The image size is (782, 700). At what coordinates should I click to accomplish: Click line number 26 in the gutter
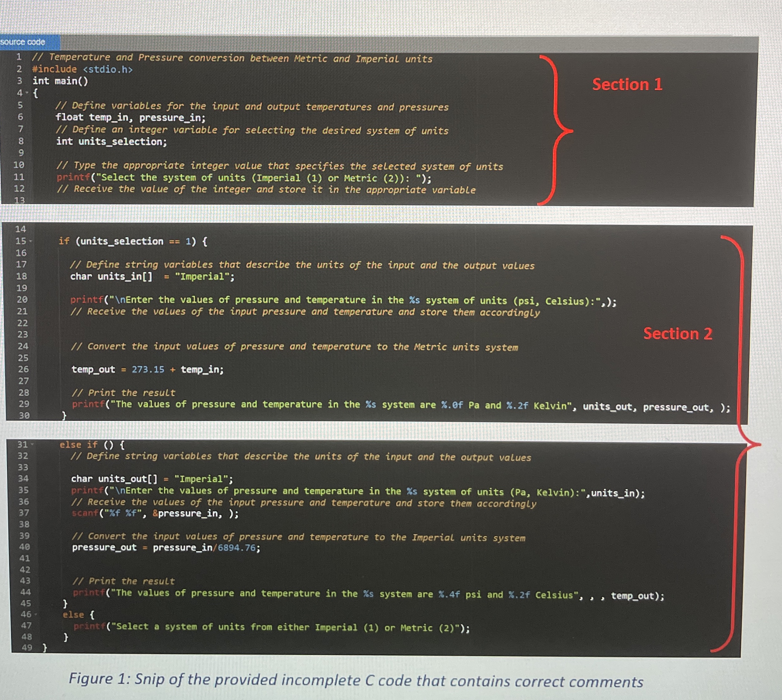click(23, 370)
